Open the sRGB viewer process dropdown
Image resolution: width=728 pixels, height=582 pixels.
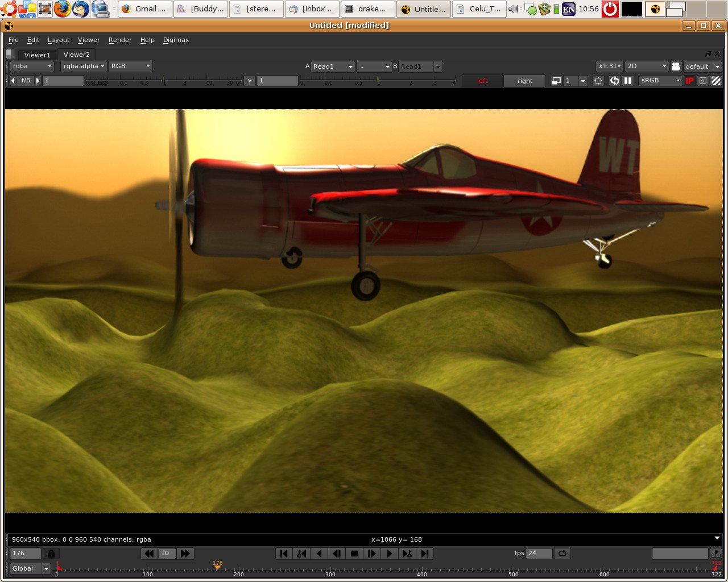[660, 81]
